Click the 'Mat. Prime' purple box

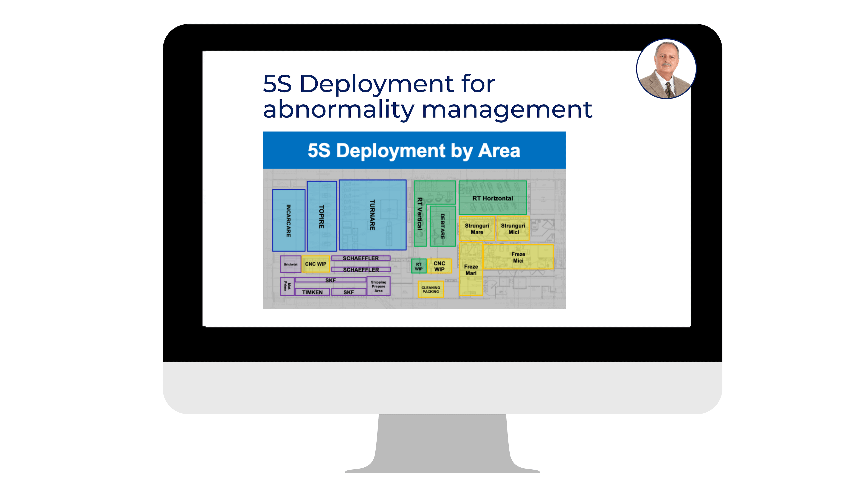[x=287, y=286]
